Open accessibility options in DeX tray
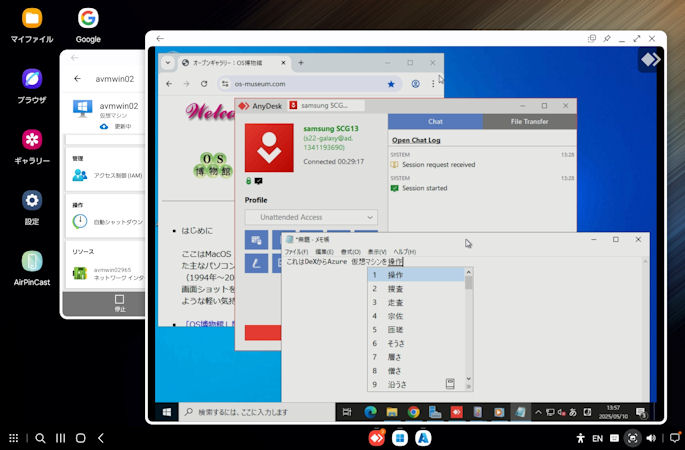This screenshot has height=450, width=685. (581, 438)
